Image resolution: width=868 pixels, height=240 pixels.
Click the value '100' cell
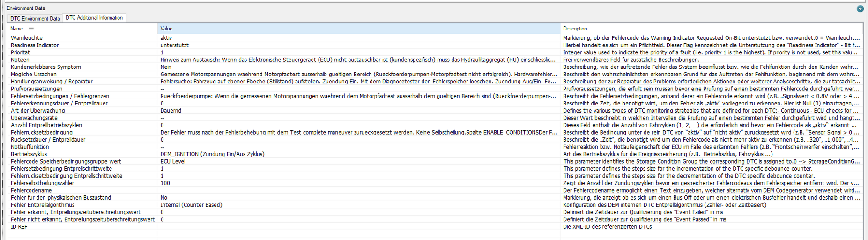coord(165,183)
